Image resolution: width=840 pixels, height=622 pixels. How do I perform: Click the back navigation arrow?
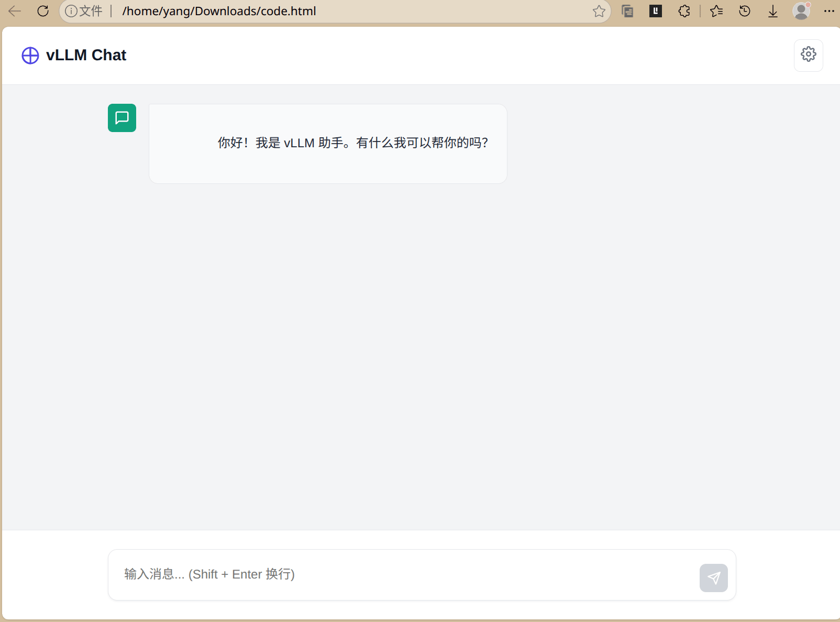coord(14,11)
